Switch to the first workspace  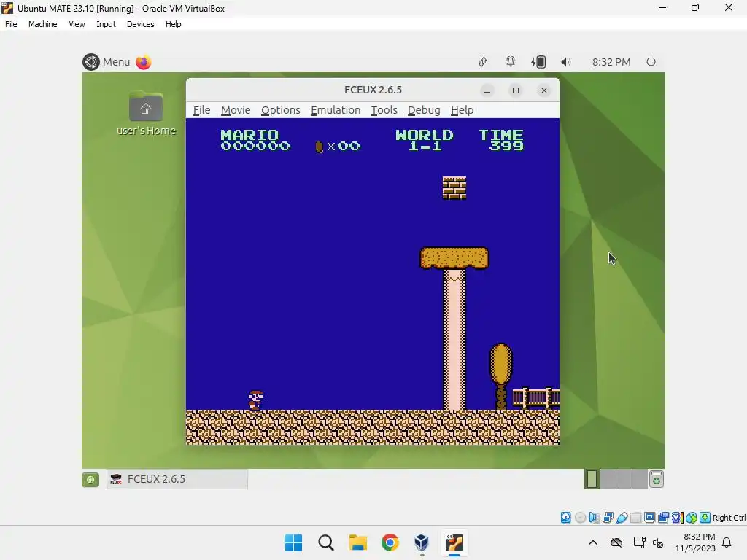coord(592,479)
